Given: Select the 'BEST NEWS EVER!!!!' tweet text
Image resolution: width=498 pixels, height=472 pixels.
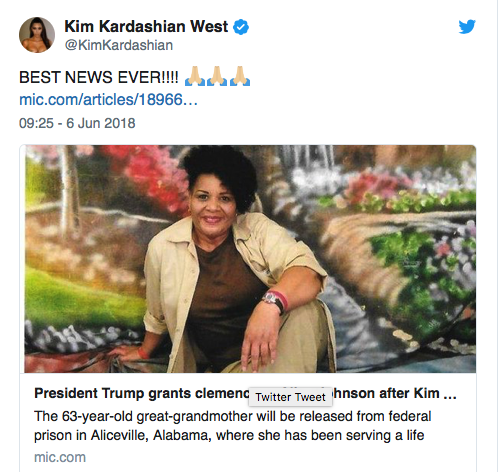Looking at the screenshot, I should [x=99, y=77].
